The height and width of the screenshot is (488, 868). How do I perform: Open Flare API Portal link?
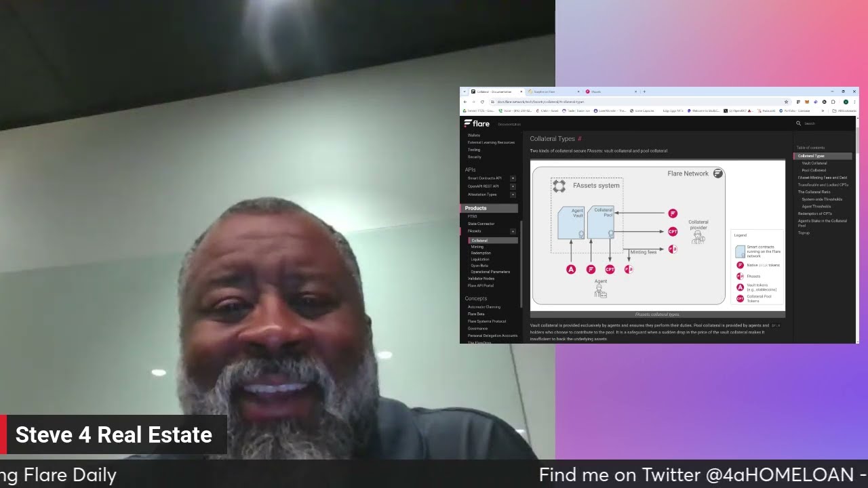point(481,285)
